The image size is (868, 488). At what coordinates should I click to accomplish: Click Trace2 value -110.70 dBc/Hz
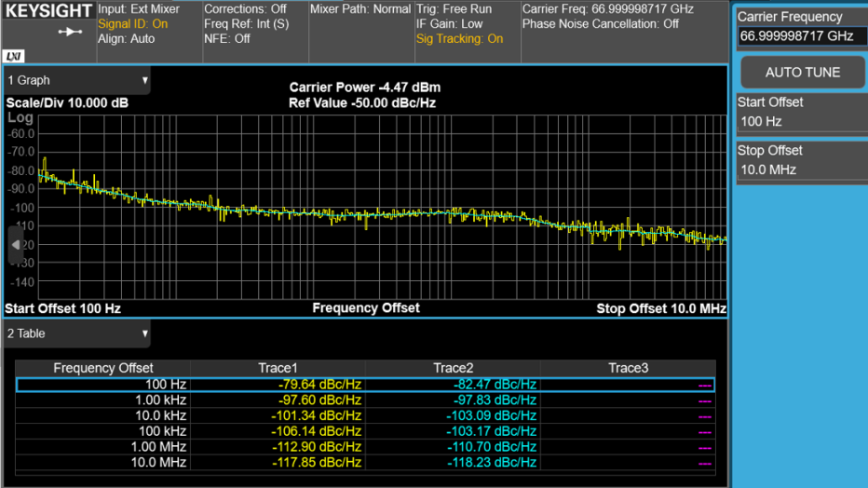click(492, 446)
